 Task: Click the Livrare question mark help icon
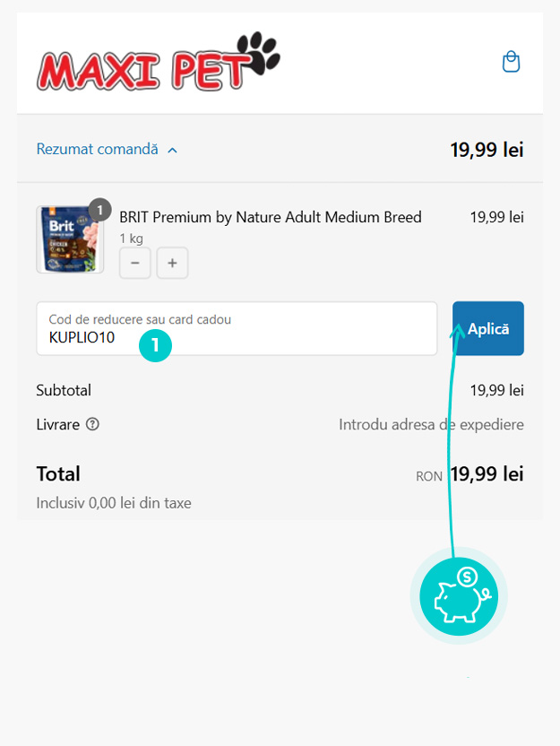coord(92,424)
